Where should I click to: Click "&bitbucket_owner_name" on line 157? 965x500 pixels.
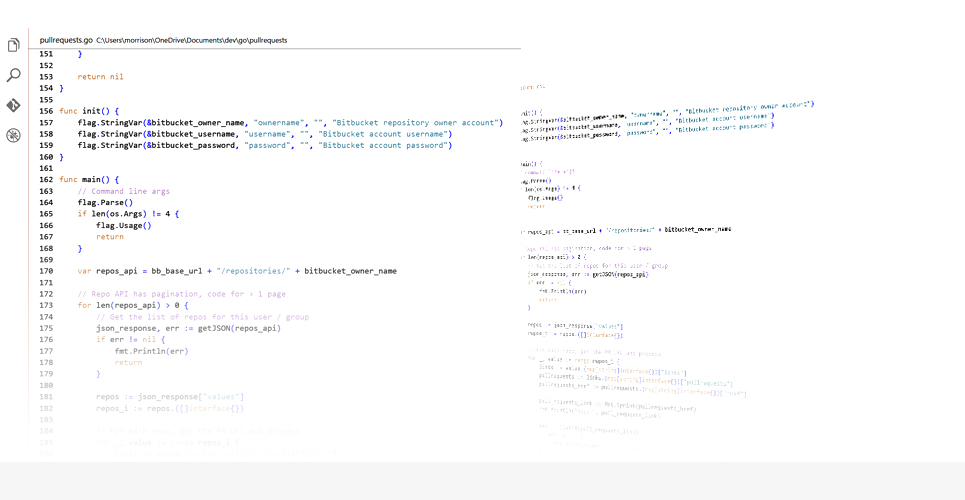pos(196,123)
